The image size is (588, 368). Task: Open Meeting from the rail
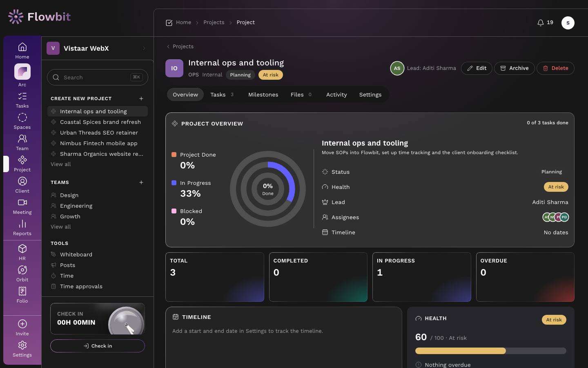pos(22,206)
